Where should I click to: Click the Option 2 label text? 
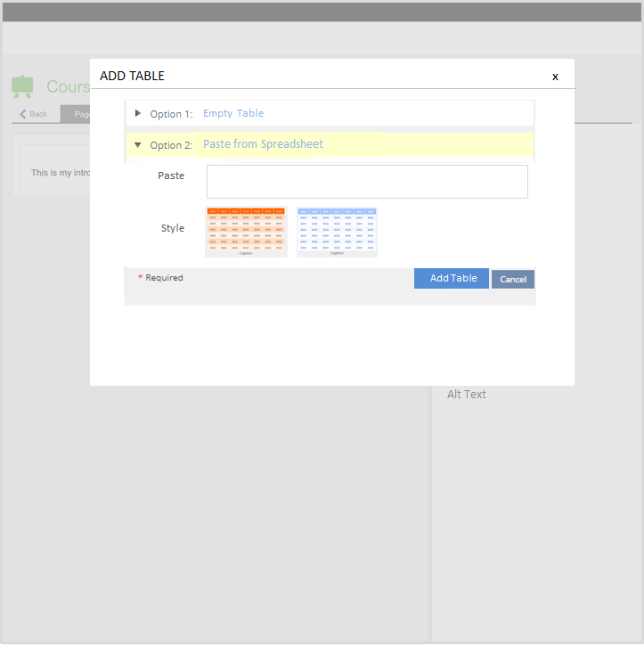click(x=171, y=145)
